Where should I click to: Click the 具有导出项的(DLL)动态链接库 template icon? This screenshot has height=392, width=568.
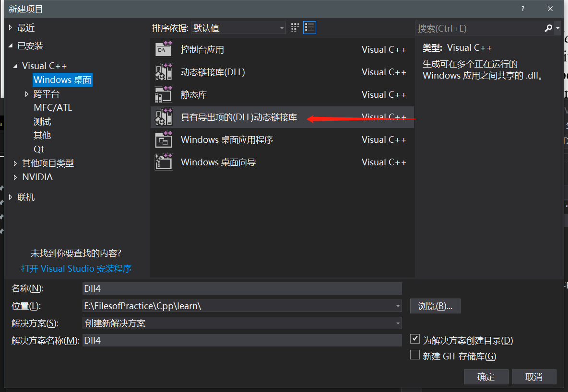[164, 117]
